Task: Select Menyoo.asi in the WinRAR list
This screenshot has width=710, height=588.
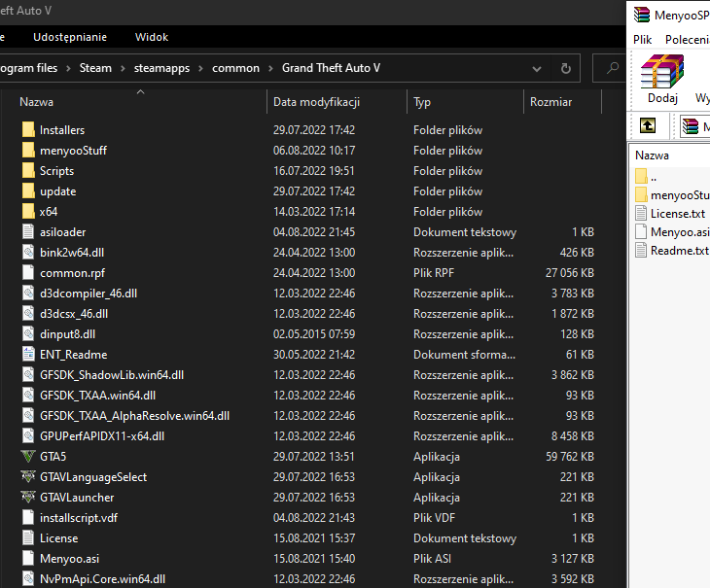Action: click(x=680, y=232)
